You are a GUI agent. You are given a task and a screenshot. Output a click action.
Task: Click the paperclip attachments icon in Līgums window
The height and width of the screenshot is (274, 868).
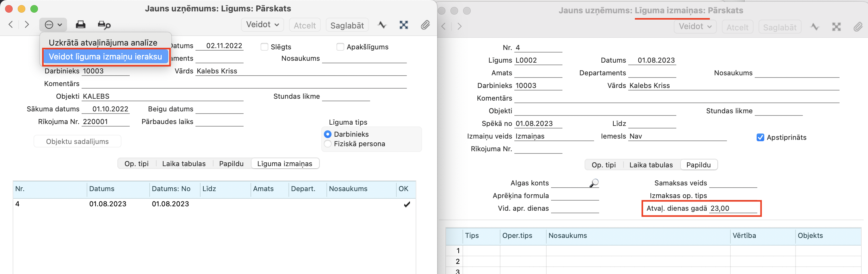click(425, 25)
